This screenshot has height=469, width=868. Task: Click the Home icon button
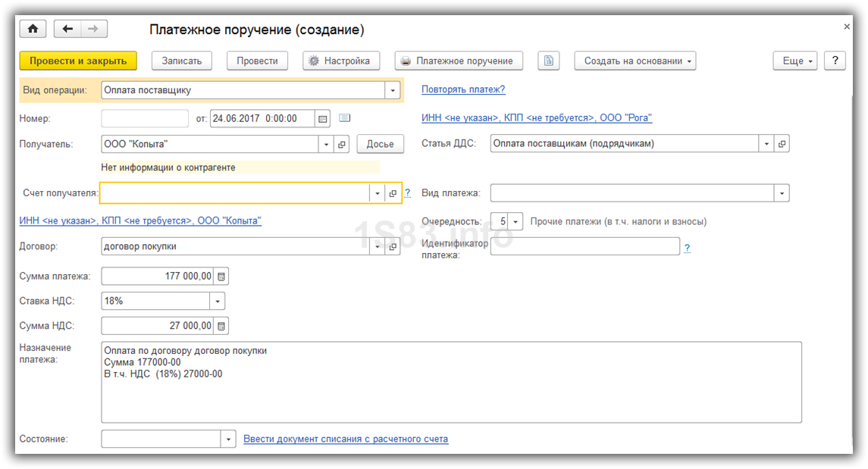tap(33, 29)
